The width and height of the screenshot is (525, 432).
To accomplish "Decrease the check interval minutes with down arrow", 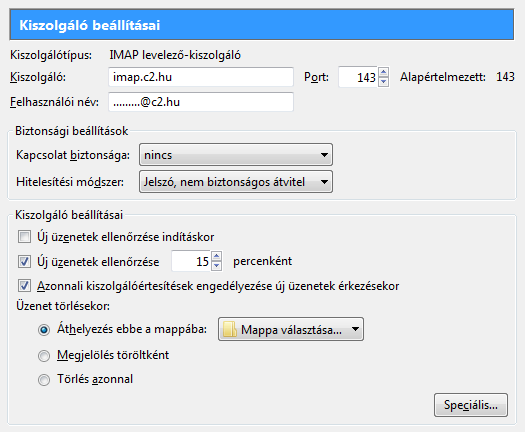I will 217,266.
